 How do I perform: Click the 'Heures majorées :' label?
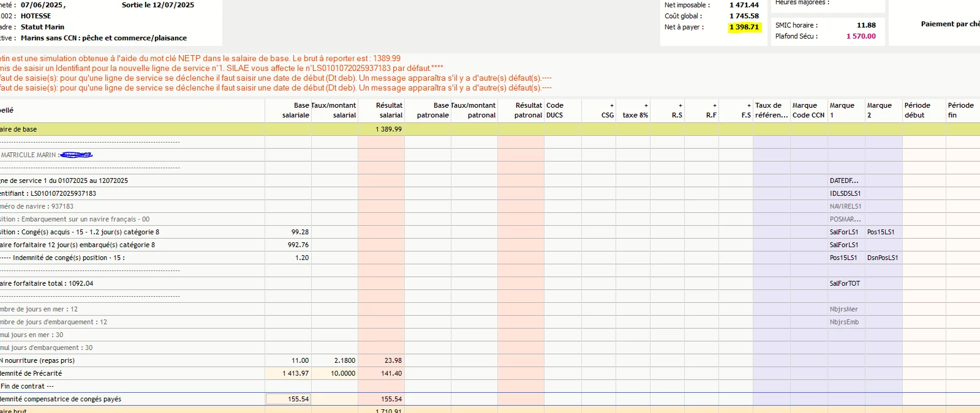802,2
